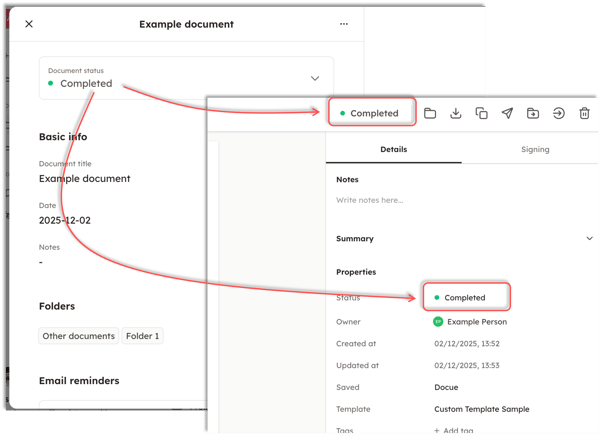Click the Other documents folder tag
600x435 pixels.
78,336
